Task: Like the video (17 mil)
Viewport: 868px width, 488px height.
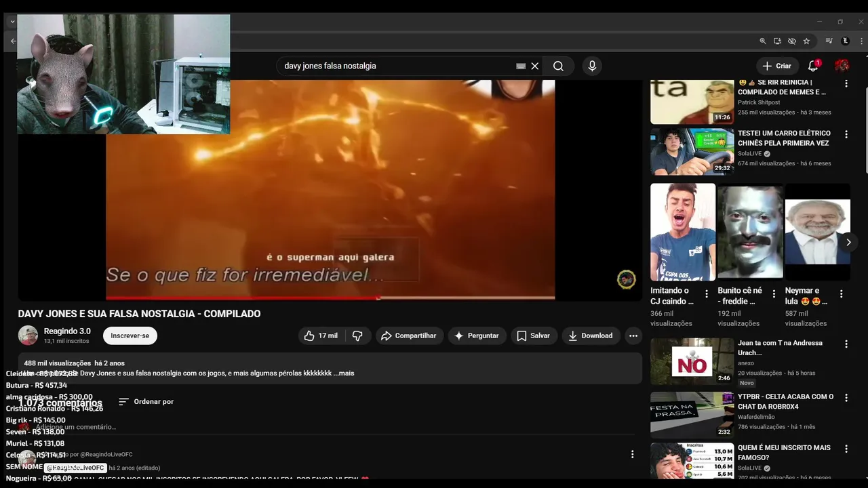Action: pos(320,335)
